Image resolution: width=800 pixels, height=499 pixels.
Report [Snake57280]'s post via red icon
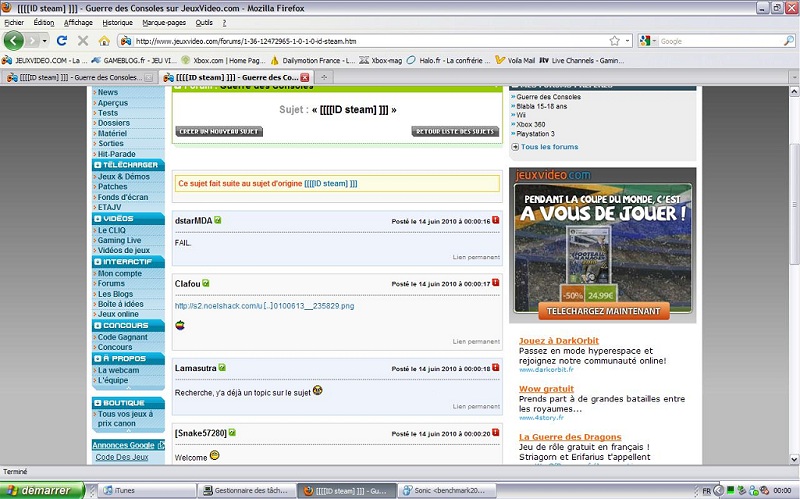pyautogui.click(x=496, y=433)
